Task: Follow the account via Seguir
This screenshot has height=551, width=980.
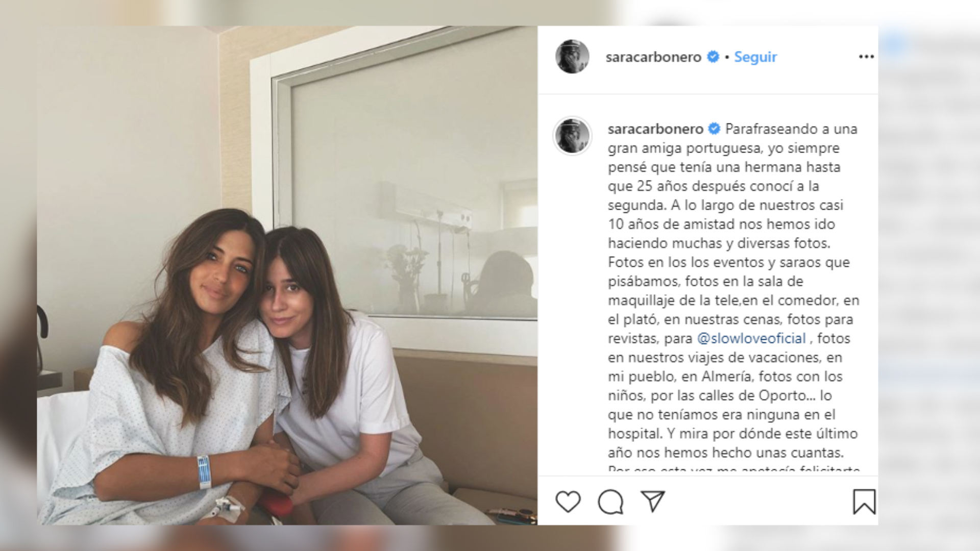Action: point(755,57)
